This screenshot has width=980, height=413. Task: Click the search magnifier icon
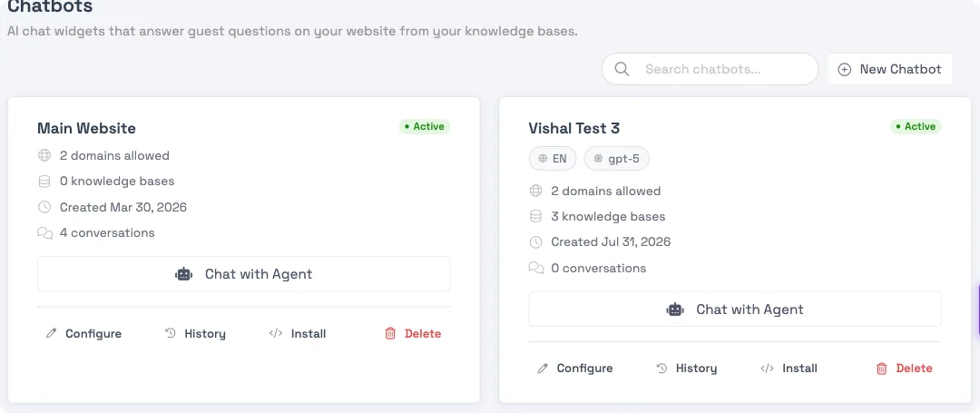point(622,69)
